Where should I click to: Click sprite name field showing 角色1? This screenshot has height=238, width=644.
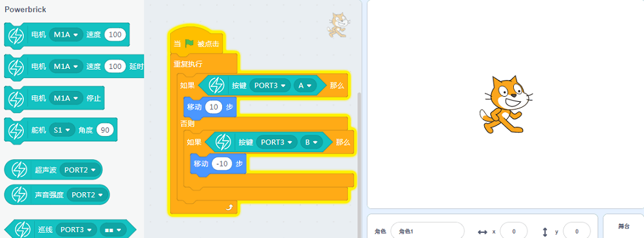tap(428, 232)
